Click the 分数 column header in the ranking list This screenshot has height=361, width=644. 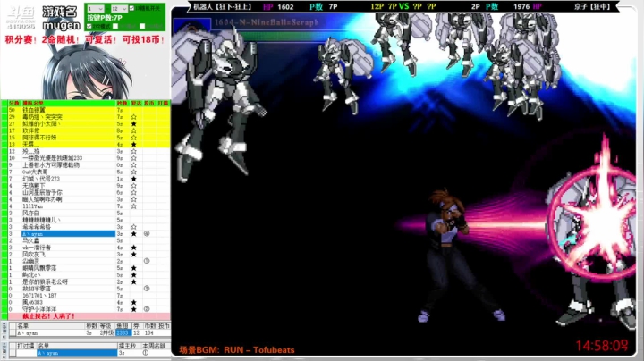[14, 103]
